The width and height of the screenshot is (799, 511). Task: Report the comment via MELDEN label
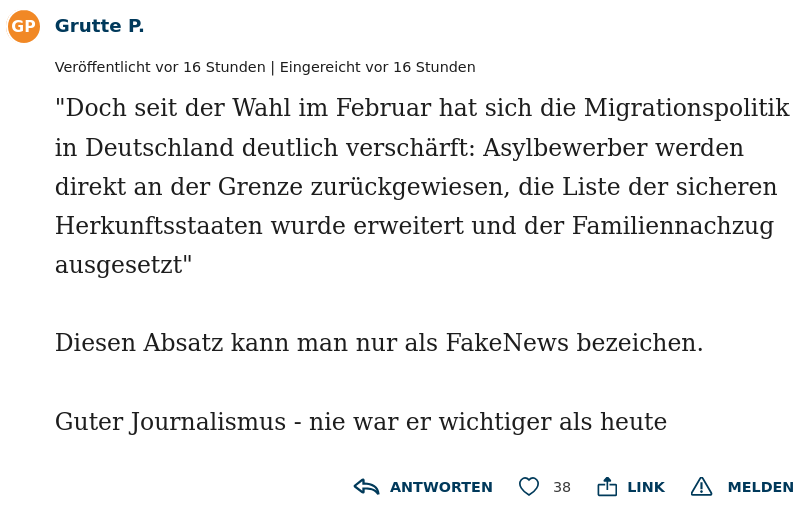[x=760, y=487]
